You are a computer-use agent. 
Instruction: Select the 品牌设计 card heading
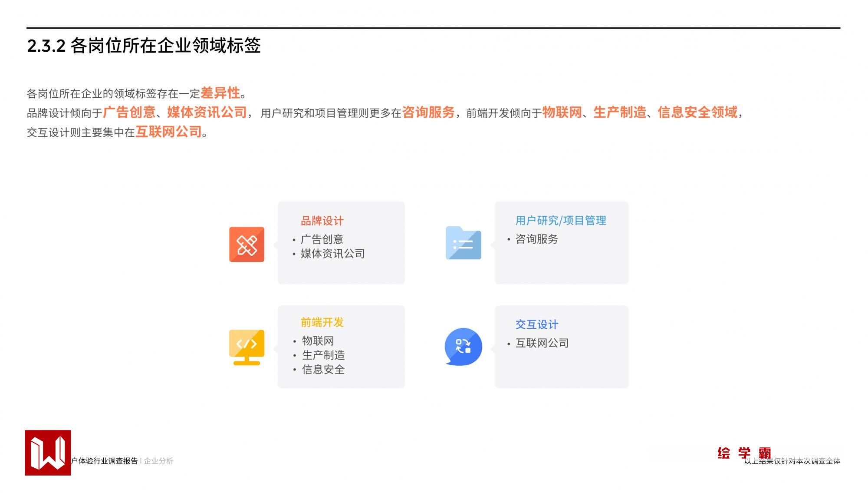[322, 221]
